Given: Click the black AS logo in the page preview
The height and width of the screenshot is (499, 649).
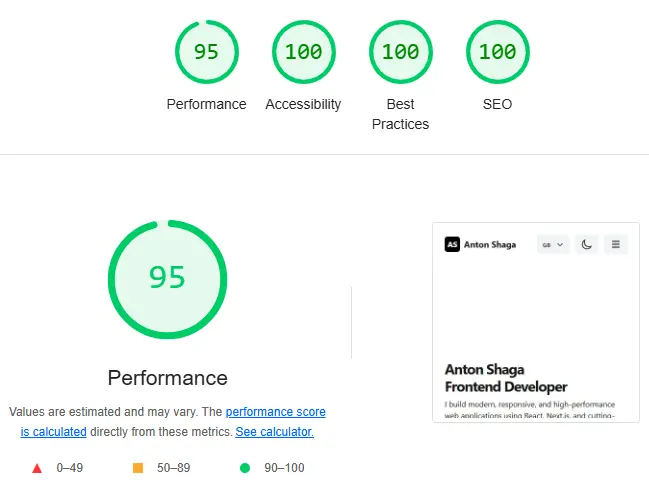Looking at the screenshot, I should coord(452,244).
